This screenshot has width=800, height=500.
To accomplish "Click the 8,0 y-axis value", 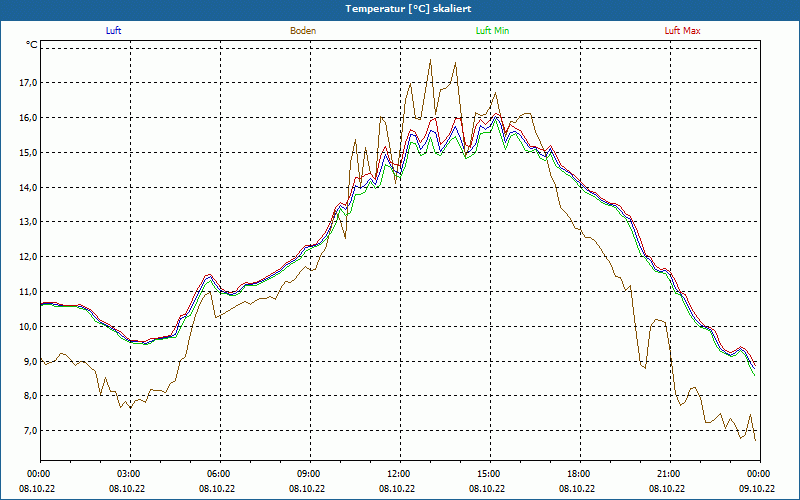I will (30, 396).
